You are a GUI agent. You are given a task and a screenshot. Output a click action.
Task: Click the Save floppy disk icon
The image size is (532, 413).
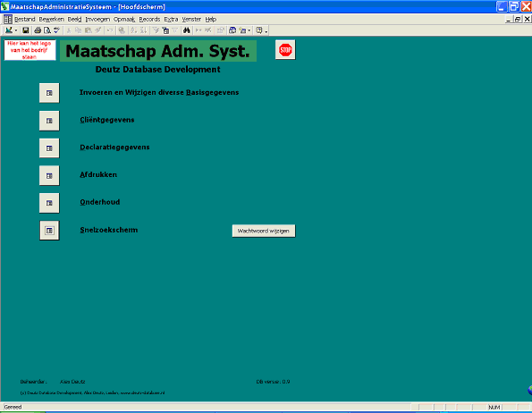(25, 30)
